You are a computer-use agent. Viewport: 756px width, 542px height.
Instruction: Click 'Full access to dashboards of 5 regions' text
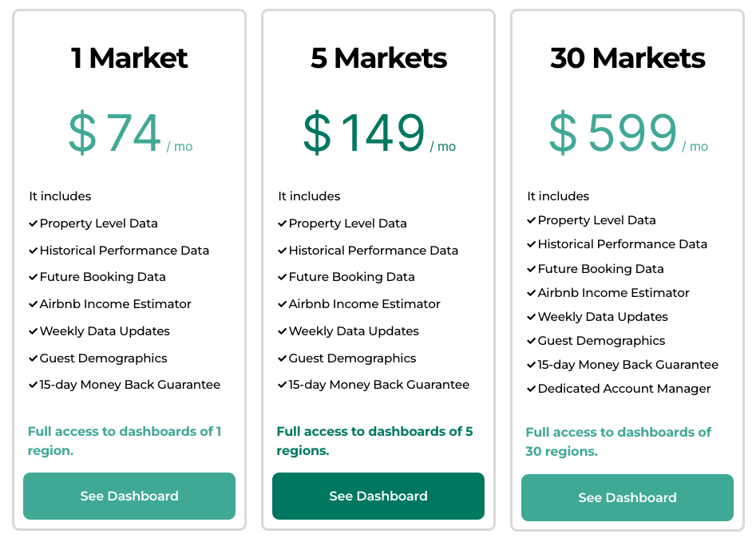(374, 441)
